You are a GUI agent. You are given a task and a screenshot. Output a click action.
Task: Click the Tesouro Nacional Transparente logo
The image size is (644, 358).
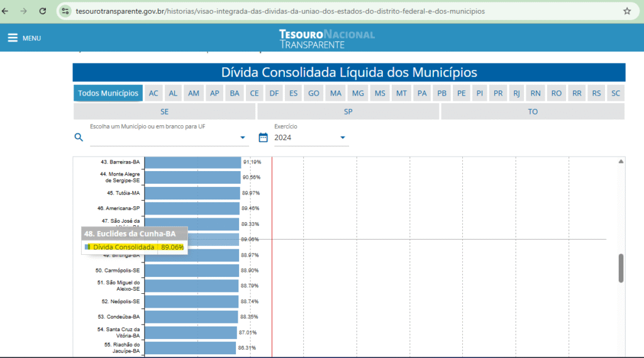coord(326,38)
